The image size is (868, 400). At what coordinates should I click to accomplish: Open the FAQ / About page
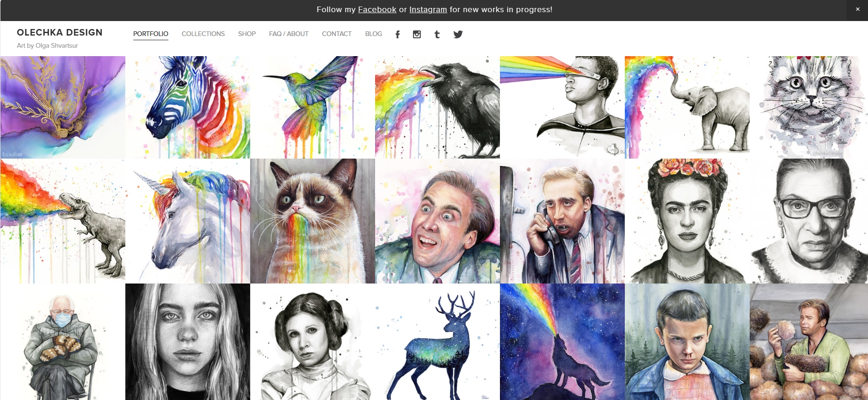coord(289,34)
